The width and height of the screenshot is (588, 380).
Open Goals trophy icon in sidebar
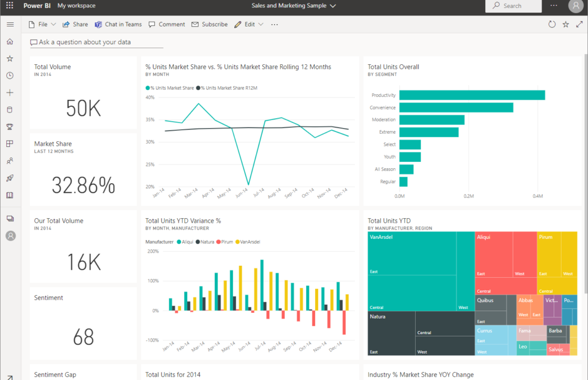pos(10,127)
